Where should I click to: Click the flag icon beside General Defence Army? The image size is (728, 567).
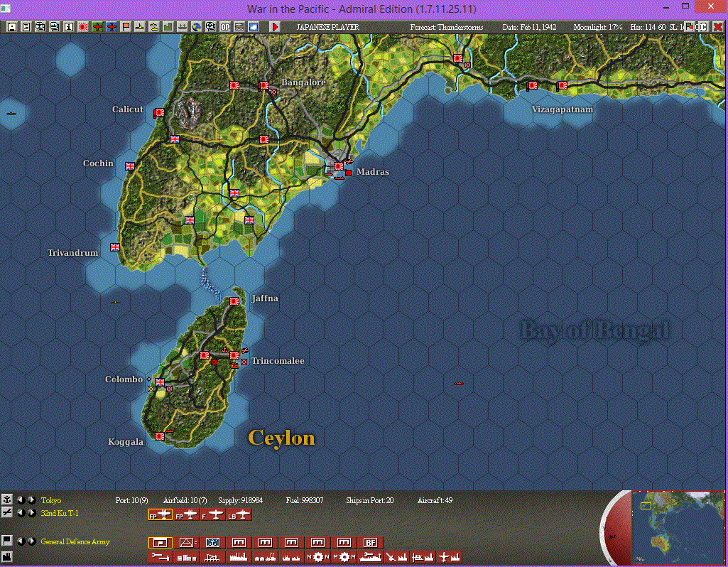click(6, 541)
